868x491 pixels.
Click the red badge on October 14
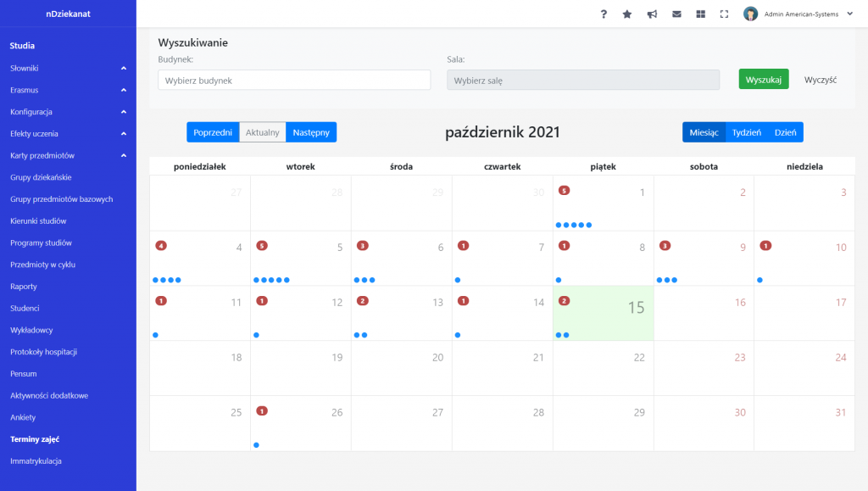pos(464,300)
